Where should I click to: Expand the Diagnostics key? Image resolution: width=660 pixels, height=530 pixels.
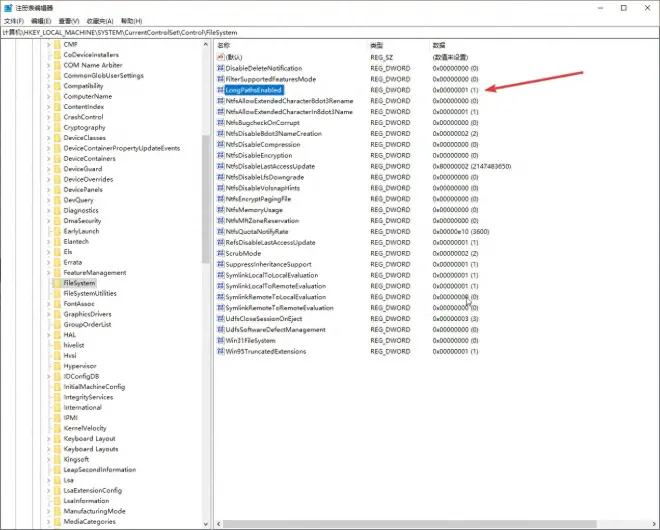(48, 210)
